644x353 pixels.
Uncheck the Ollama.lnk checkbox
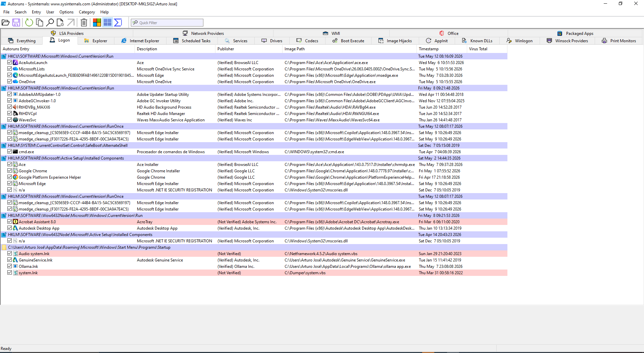[x=10, y=266]
